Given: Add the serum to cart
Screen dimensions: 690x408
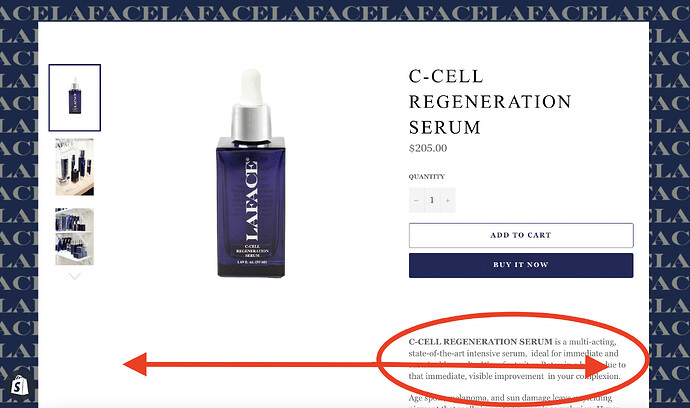Looking at the screenshot, I should click(x=521, y=235).
